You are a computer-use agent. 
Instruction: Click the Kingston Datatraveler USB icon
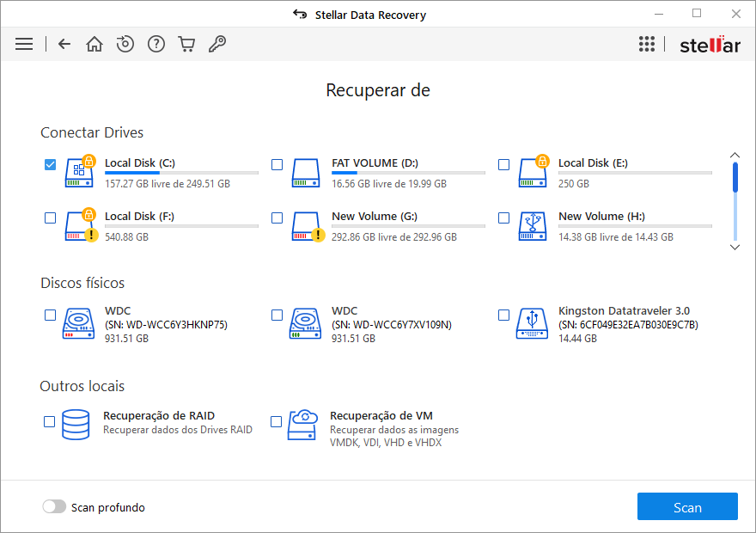pos(533,323)
